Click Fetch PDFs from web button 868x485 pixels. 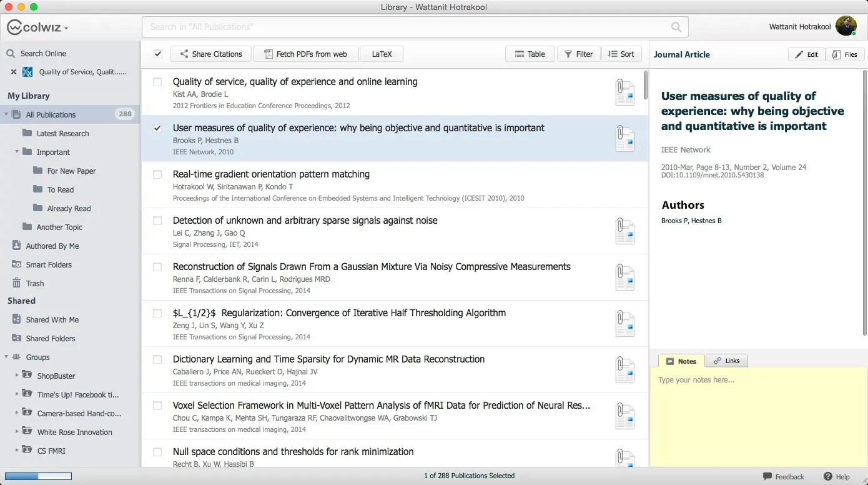point(305,54)
